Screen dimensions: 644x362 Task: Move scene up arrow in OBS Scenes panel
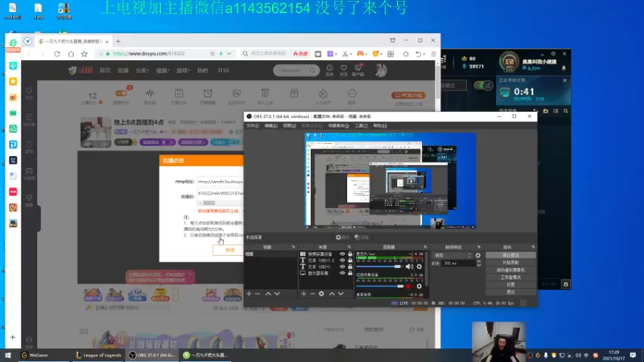[x=268, y=294]
